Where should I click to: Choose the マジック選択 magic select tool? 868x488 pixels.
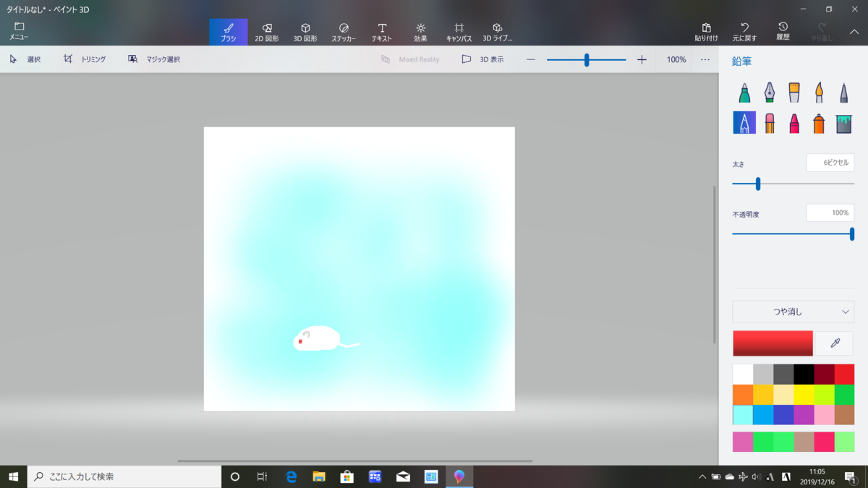point(153,59)
